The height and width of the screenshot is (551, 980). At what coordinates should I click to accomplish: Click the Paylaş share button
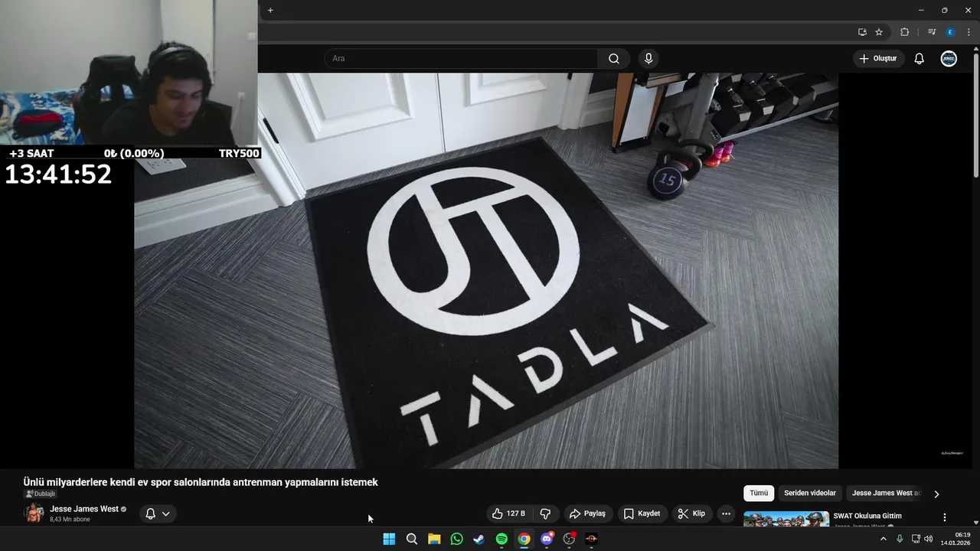coord(587,514)
